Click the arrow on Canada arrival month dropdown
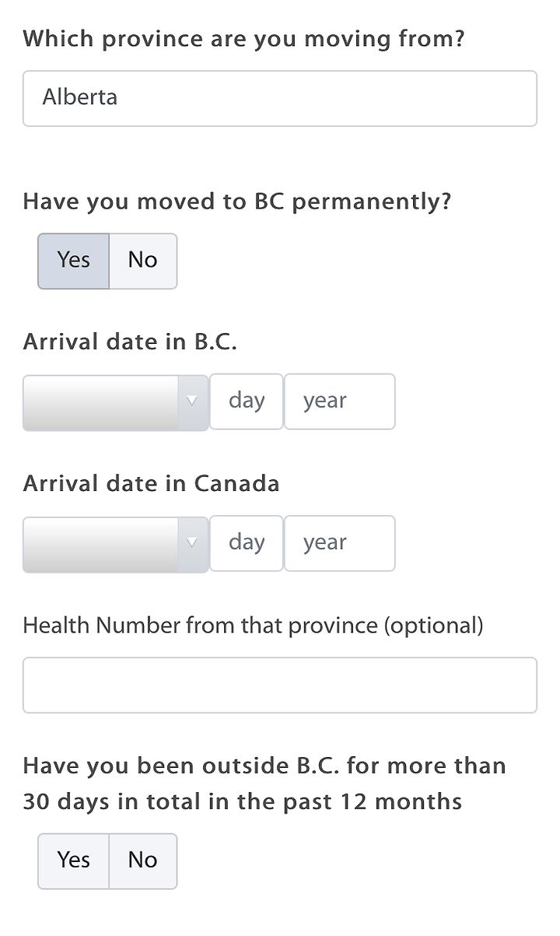Viewport: 560px width, 936px height. (193, 543)
